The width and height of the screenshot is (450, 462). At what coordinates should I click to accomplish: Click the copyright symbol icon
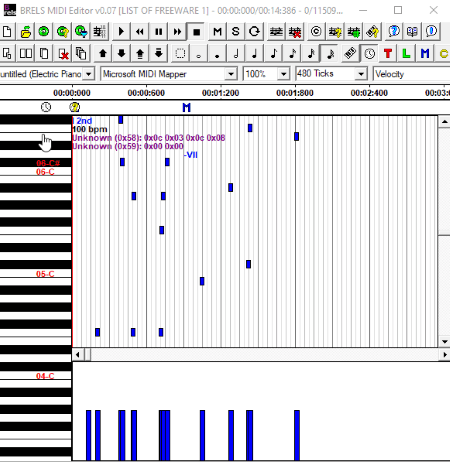point(316,32)
